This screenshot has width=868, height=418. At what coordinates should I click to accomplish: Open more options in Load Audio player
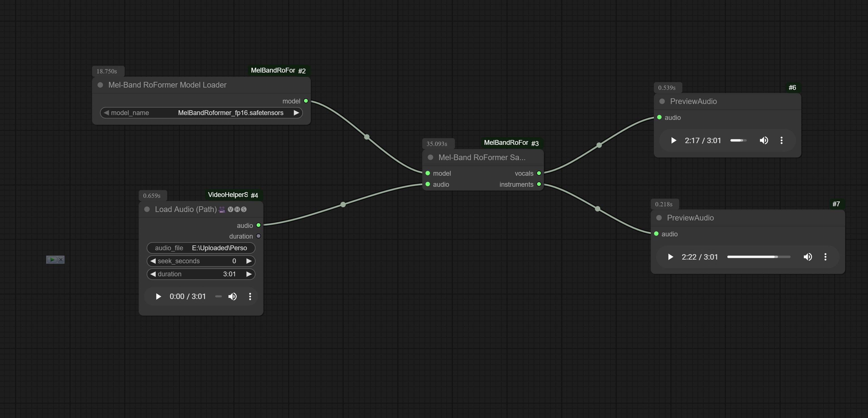tap(250, 296)
